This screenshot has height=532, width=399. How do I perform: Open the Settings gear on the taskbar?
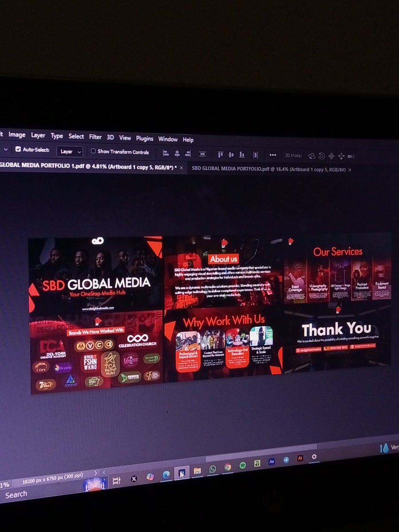point(314,457)
